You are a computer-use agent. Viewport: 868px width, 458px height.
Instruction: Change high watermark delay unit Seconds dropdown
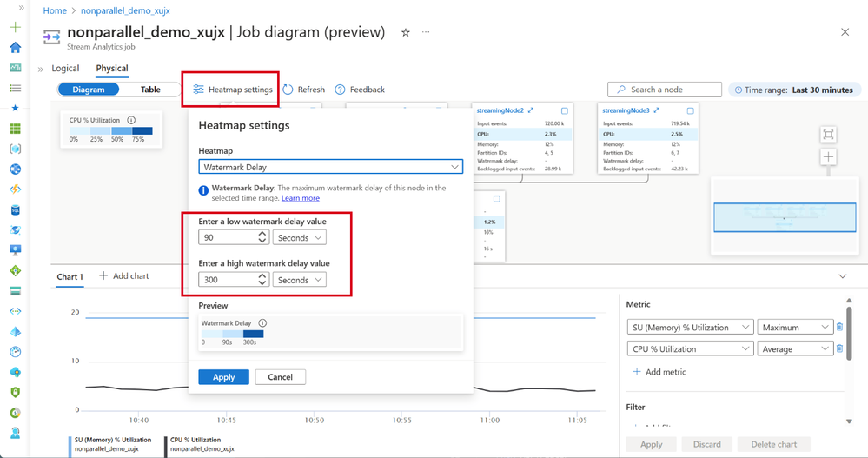(300, 280)
